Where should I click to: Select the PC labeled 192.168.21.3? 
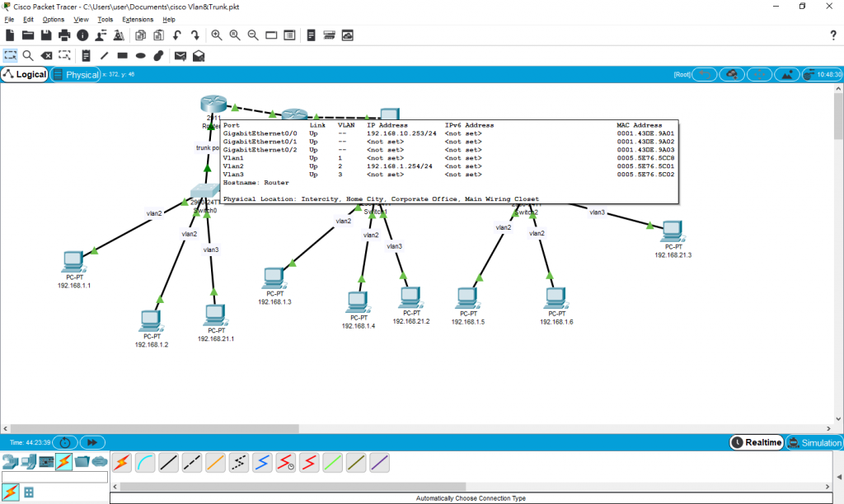click(x=673, y=232)
